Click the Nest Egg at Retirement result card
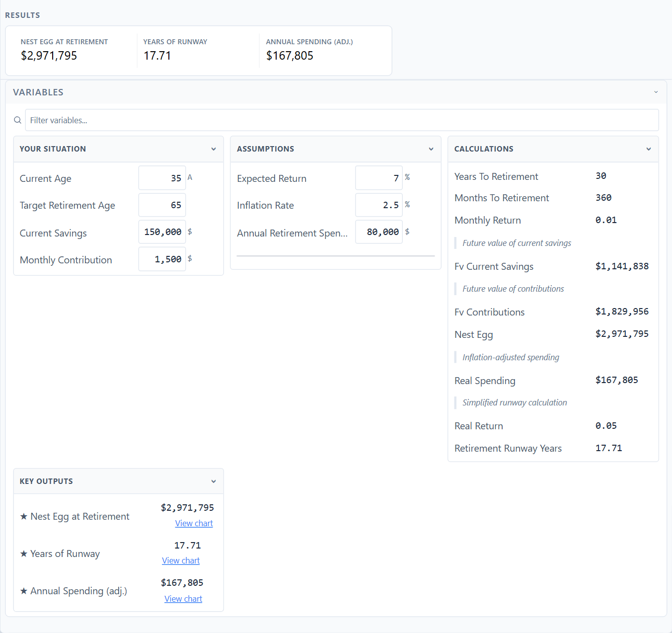672x633 pixels. 76,50
